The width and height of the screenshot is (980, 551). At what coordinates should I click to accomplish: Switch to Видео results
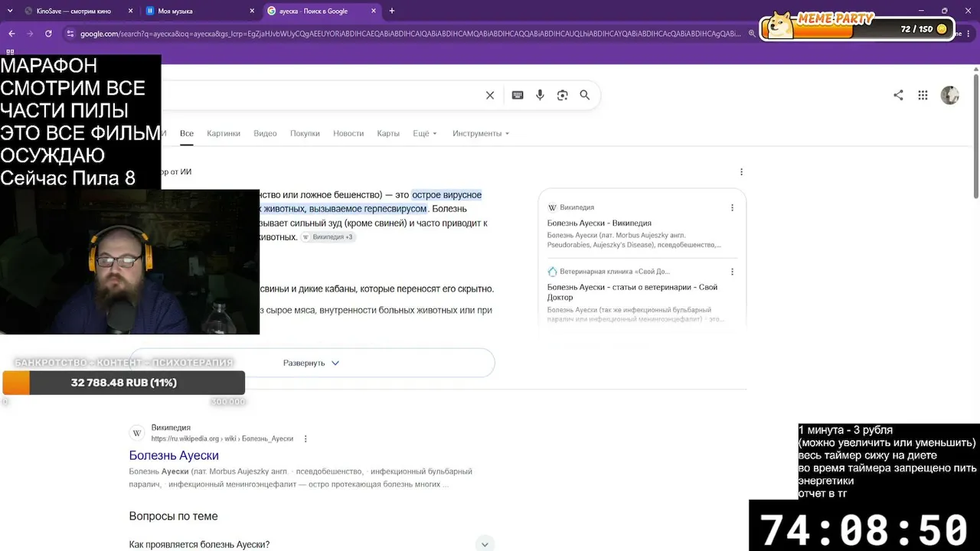pyautogui.click(x=265, y=133)
